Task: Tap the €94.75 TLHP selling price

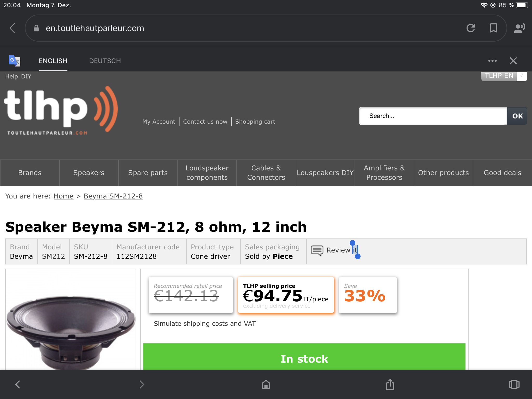Action: point(273,296)
